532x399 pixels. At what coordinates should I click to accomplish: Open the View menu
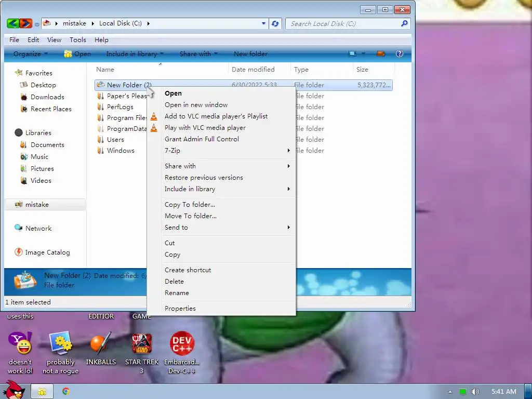tap(54, 39)
